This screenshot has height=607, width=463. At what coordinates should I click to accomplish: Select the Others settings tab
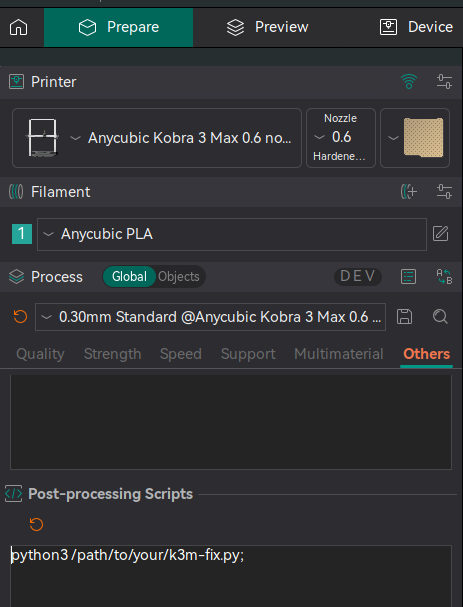(x=427, y=354)
